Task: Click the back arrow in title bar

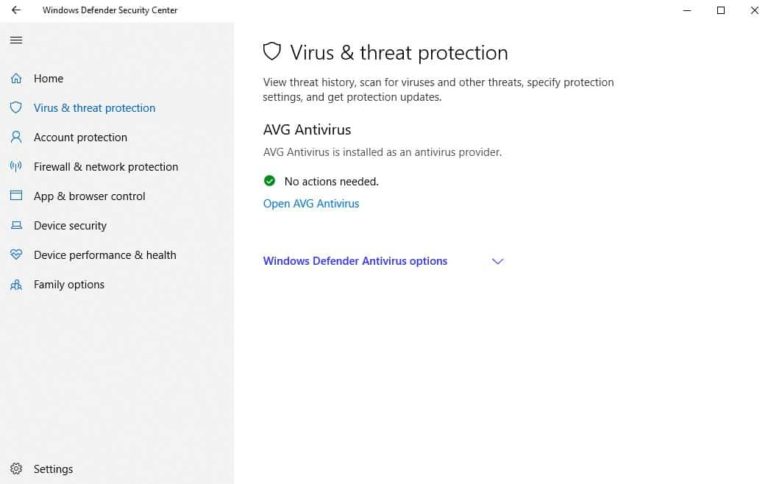Action: (x=16, y=10)
